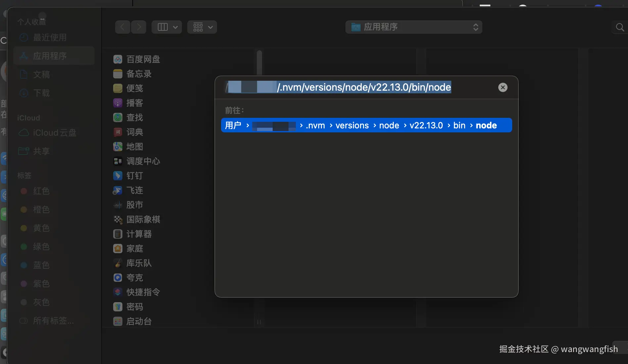Click the 库乐队 GarageBand icon
The width and height of the screenshot is (628, 364).
(x=118, y=263)
